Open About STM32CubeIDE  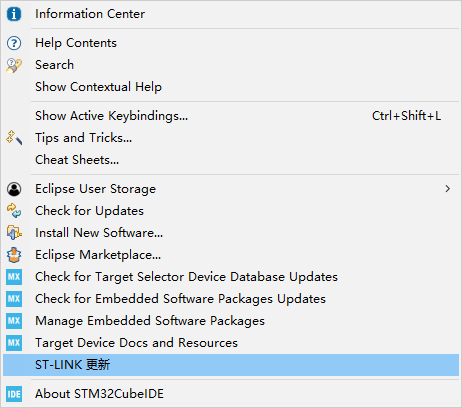pos(231,394)
